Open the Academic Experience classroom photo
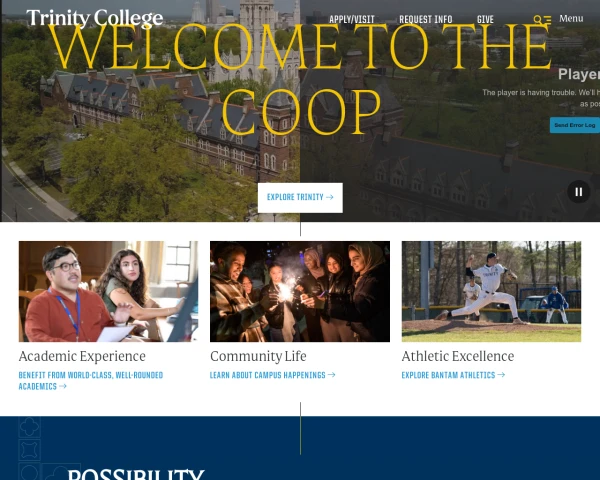 click(x=108, y=291)
